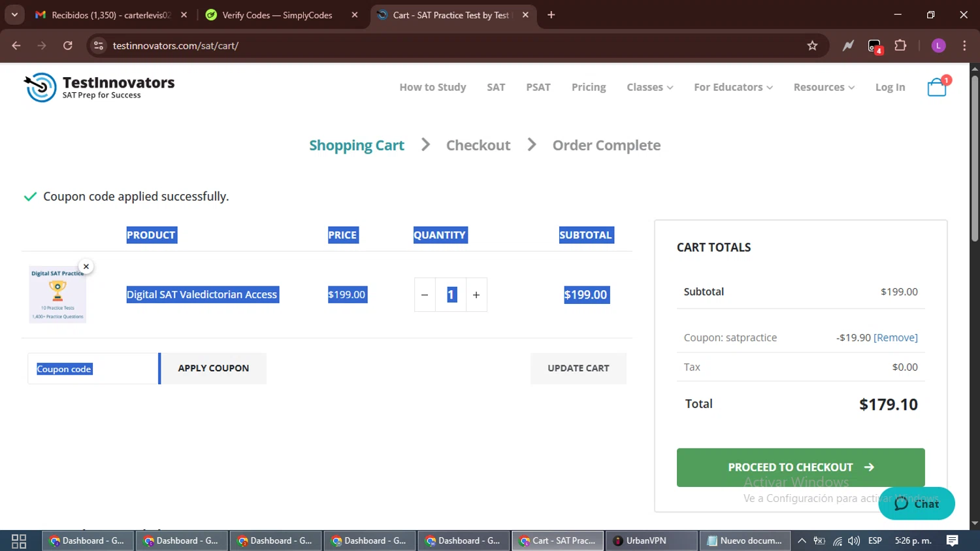
Task: Expand the Resources dropdown
Action: point(824,88)
